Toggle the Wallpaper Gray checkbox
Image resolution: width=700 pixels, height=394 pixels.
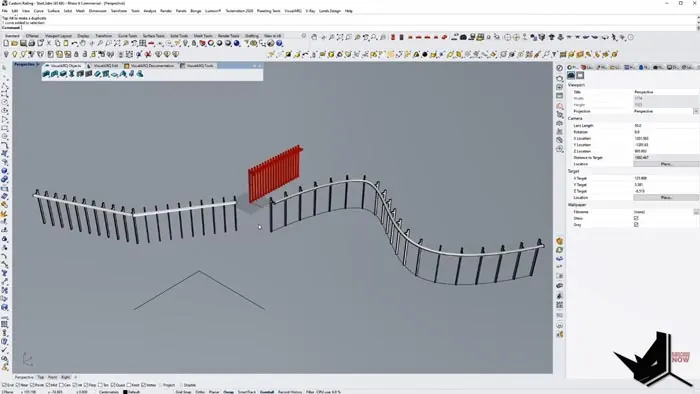point(636,224)
